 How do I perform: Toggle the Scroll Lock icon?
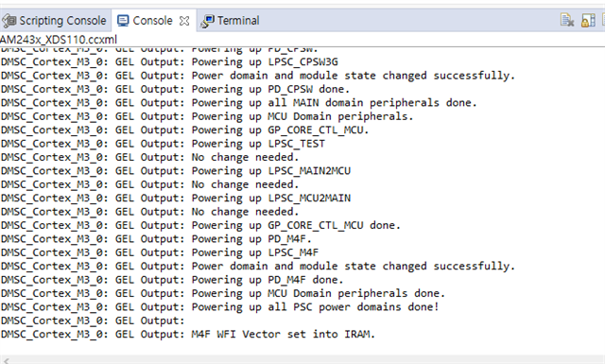588,20
